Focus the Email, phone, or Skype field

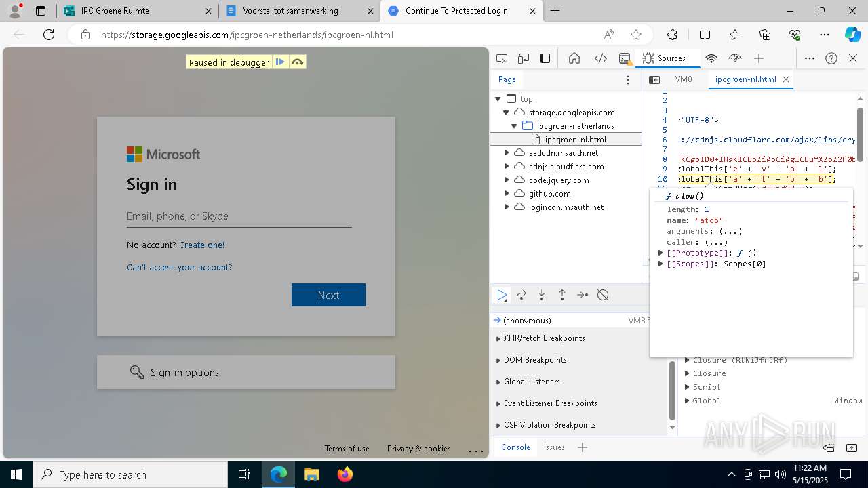click(x=239, y=216)
